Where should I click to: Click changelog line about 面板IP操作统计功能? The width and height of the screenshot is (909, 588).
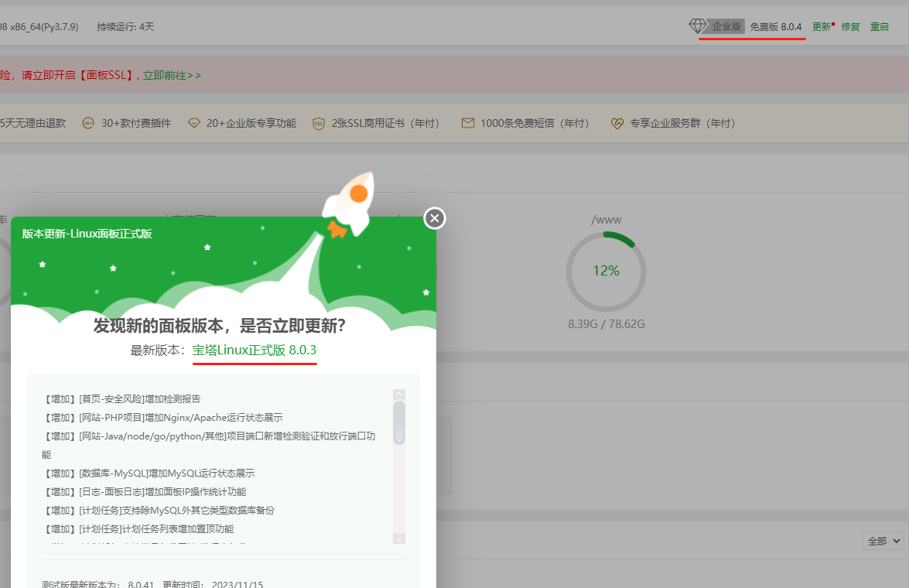(x=144, y=492)
